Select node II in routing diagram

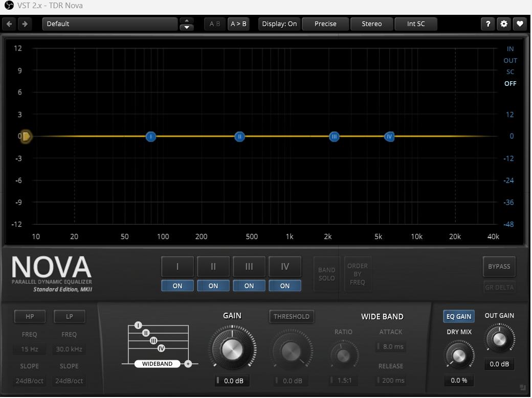146,333
